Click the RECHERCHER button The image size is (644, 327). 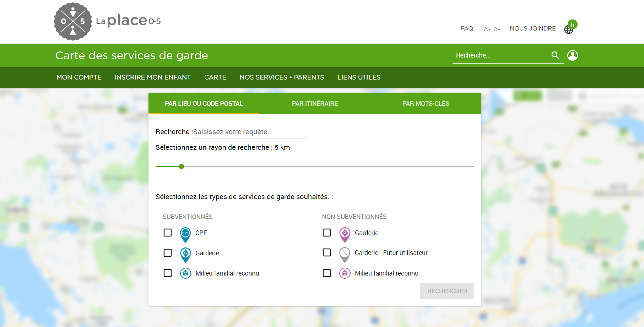point(447,291)
